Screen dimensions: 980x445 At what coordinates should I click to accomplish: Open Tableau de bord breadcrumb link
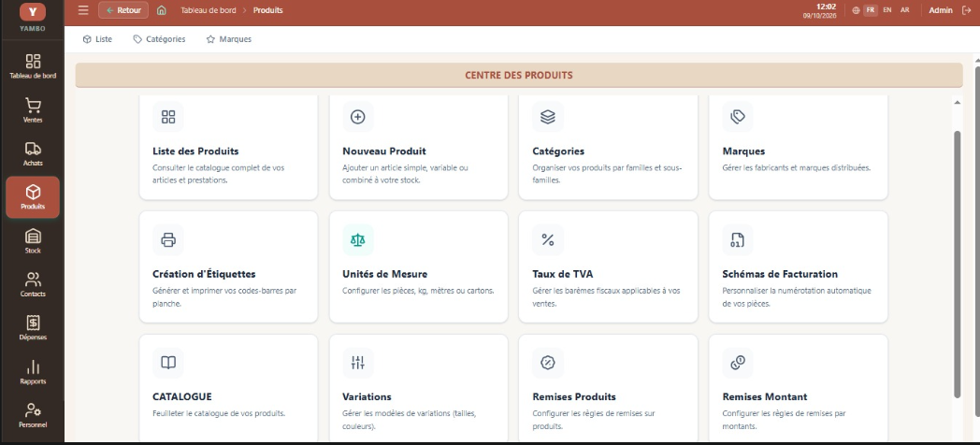[209, 10]
